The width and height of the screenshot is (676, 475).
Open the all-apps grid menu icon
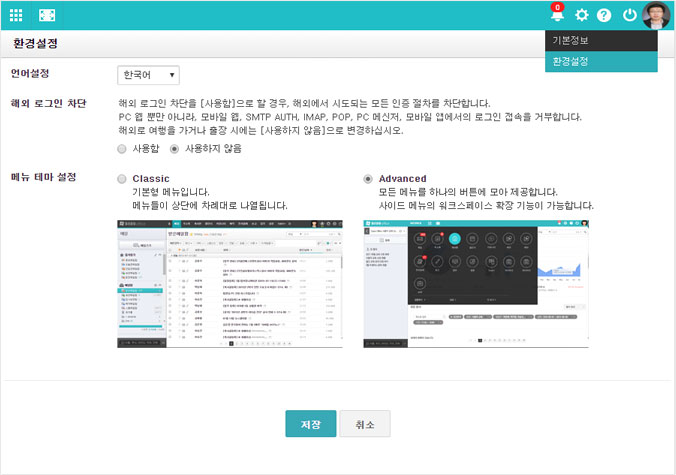(16, 16)
